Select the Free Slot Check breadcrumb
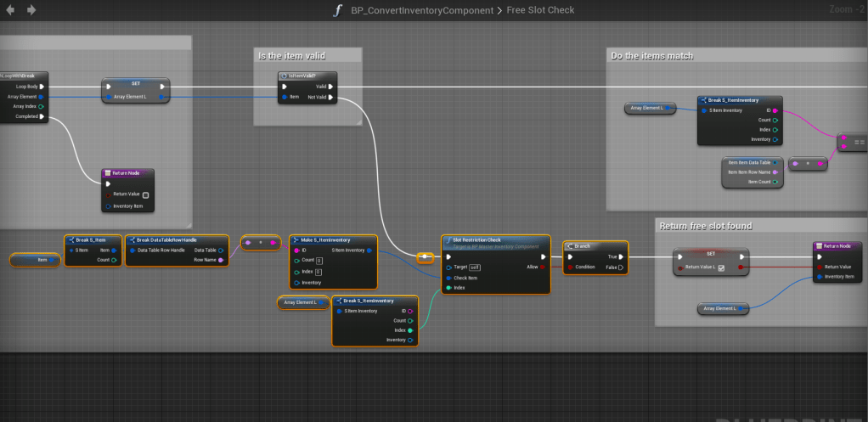This screenshot has width=868, height=422. (x=541, y=10)
